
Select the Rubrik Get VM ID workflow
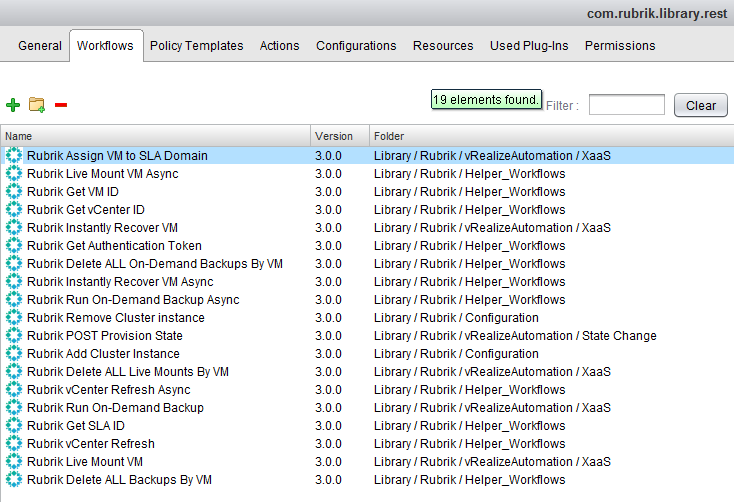click(73, 192)
